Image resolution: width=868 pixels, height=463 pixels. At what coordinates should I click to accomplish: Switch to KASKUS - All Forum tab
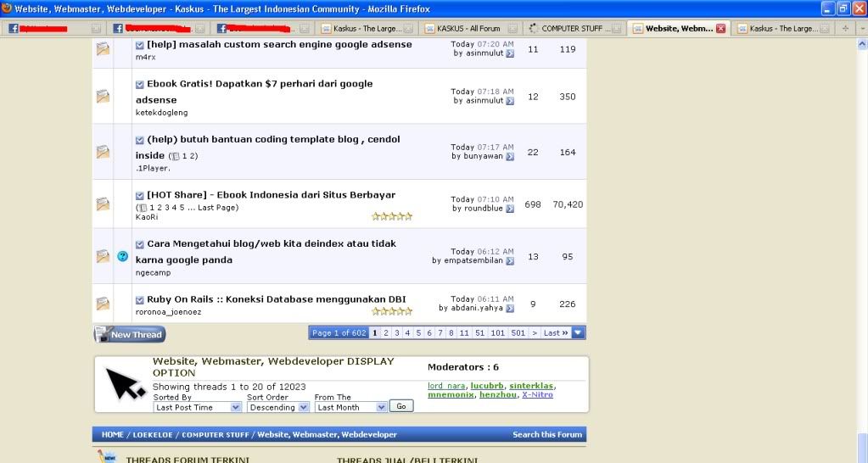tap(470, 28)
